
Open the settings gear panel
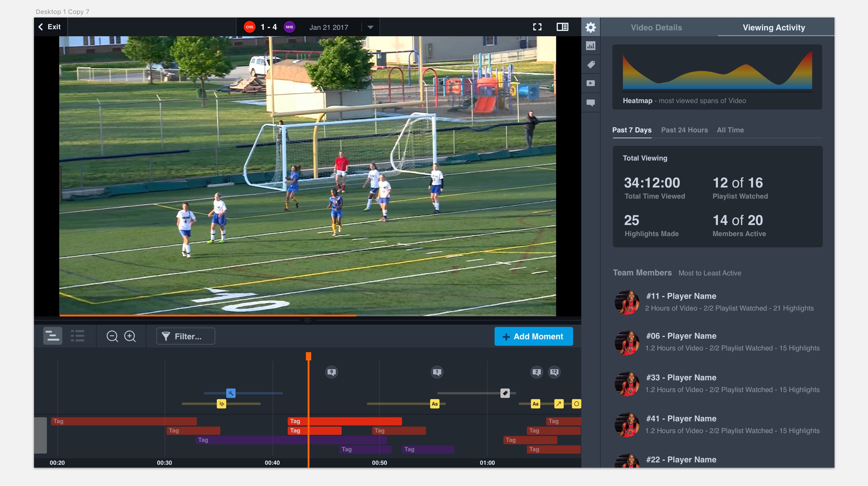pyautogui.click(x=590, y=27)
